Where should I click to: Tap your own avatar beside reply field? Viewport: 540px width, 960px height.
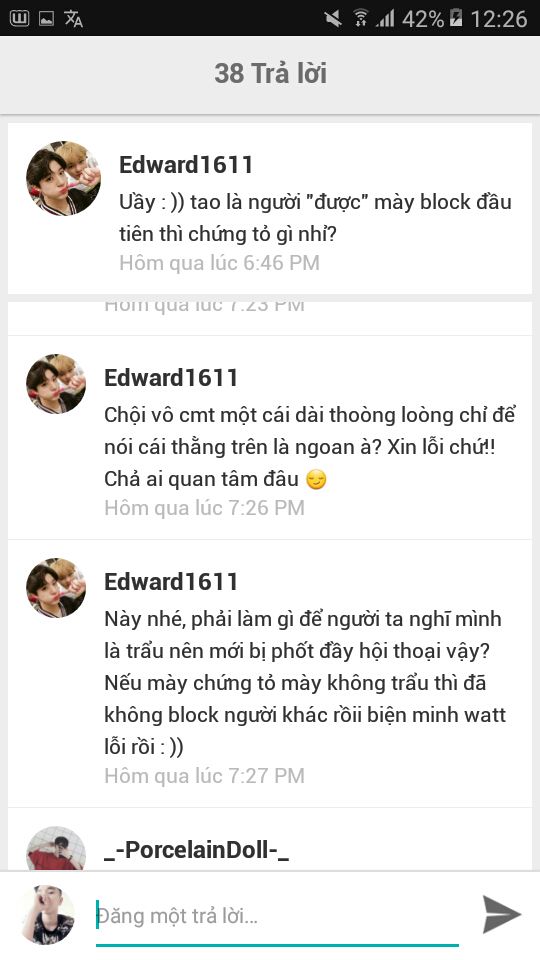click(48, 915)
